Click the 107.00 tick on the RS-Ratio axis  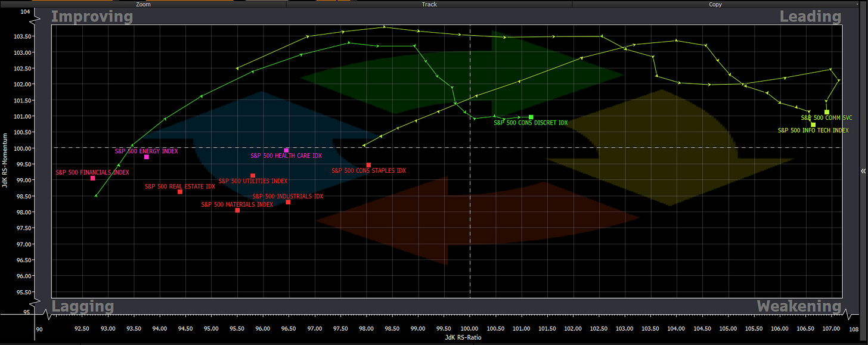(x=832, y=328)
